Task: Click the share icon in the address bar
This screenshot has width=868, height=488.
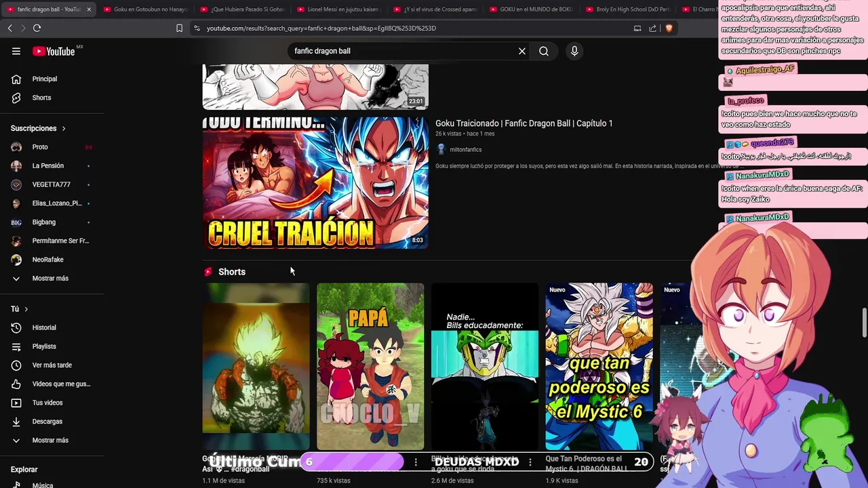Action: pos(652,28)
